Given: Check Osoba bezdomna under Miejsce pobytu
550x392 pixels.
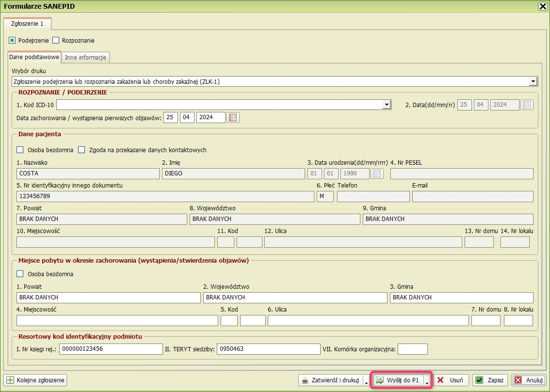Looking at the screenshot, I should [20, 274].
